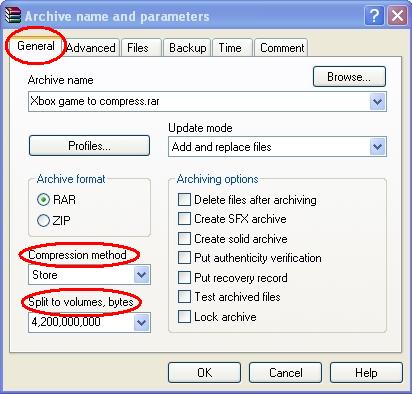Switch to the Advanced tab
The height and width of the screenshot is (394, 412).
[x=91, y=48]
